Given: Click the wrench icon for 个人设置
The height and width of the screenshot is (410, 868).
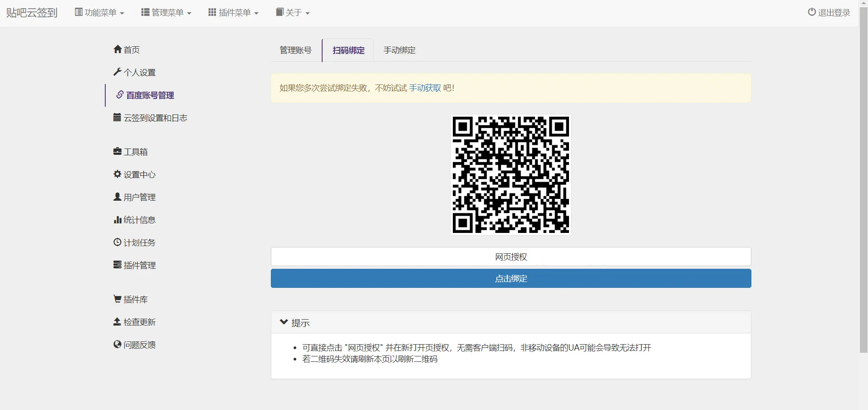Looking at the screenshot, I should (x=118, y=72).
